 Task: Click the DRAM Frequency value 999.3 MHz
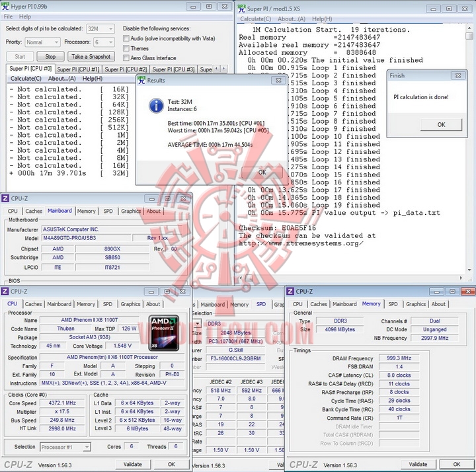(x=399, y=358)
